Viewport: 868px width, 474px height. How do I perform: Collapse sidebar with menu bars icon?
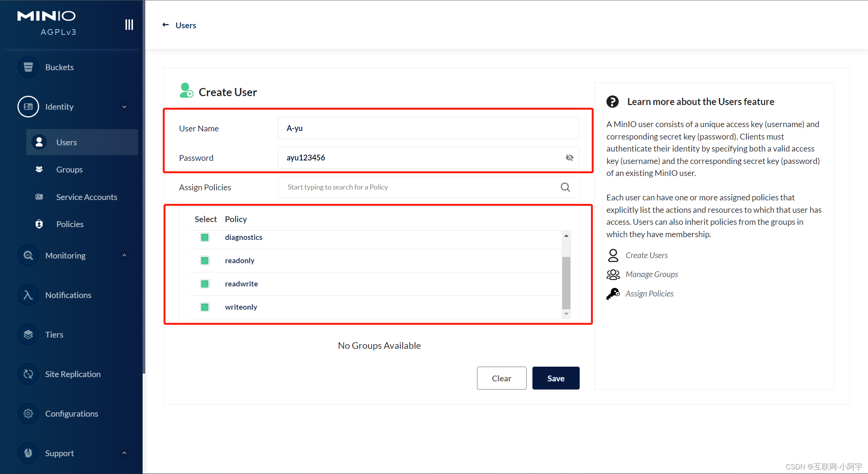(x=129, y=25)
